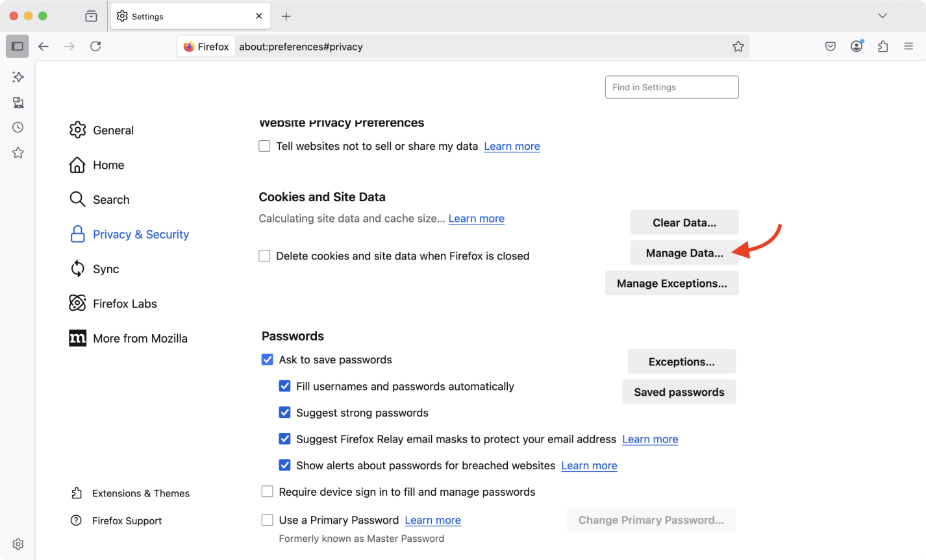Viewport: 926px width, 560px height.
Task: Open a new tab with plus button
Action: [286, 16]
